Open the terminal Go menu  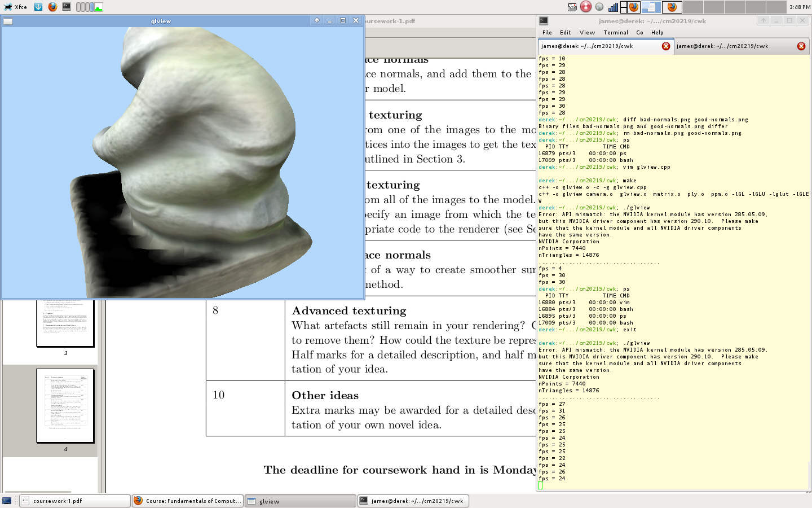click(639, 33)
